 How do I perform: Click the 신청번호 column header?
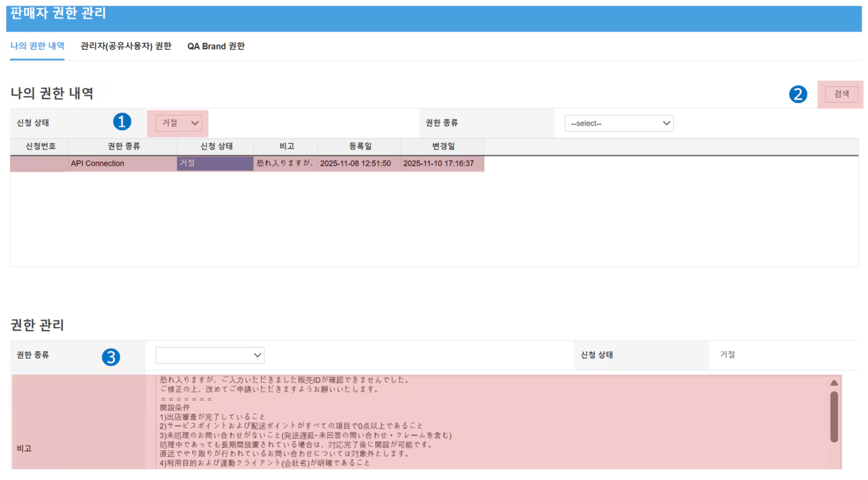coord(40,146)
